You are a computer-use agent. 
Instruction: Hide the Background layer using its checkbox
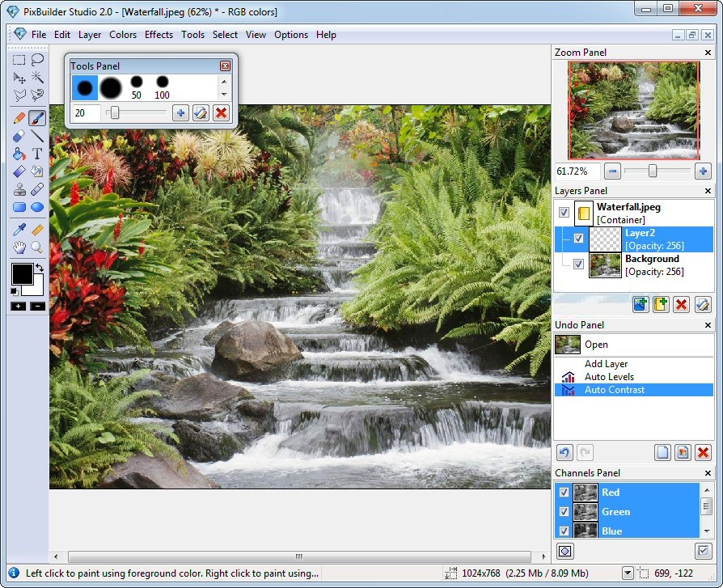(578, 264)
